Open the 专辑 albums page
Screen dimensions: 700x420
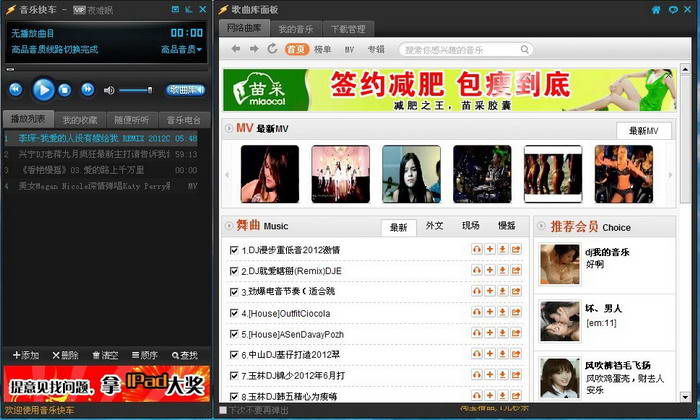[x=376, y=50]
